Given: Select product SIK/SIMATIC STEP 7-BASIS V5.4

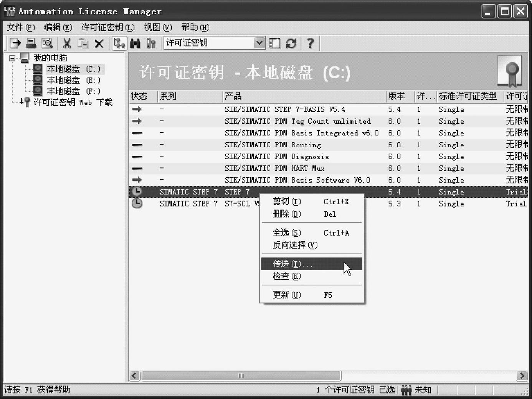Looking at the screenshot, I should 285,110.
